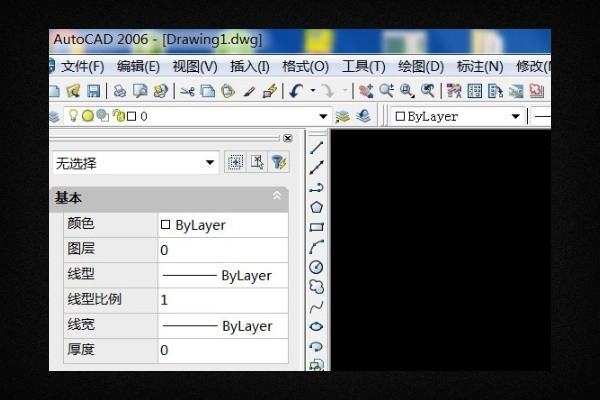Screen dimensions: 600x400
Task: Open the 绘图(D) menu
Action: click(421, 67)
